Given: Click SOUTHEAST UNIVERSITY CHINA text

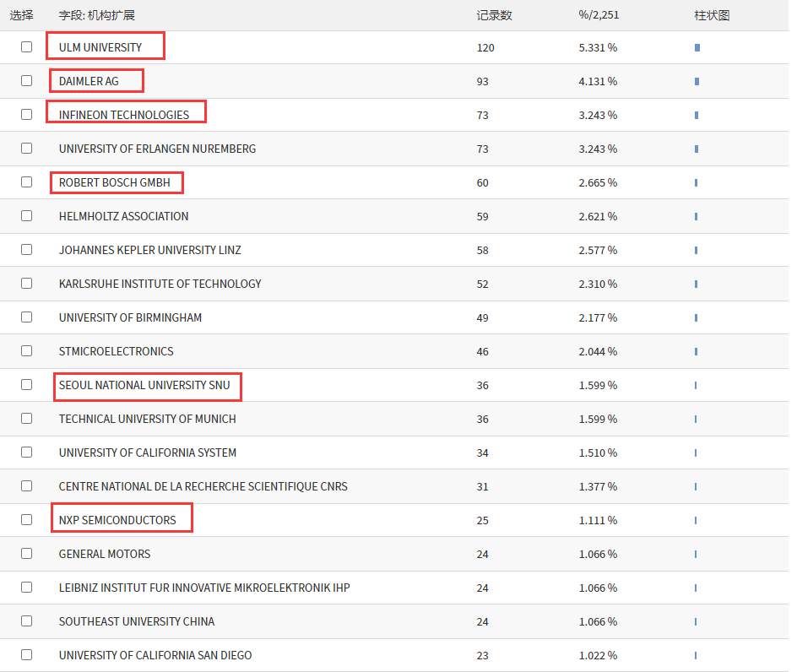Looking at the screenshot, I should coord(137,621).
